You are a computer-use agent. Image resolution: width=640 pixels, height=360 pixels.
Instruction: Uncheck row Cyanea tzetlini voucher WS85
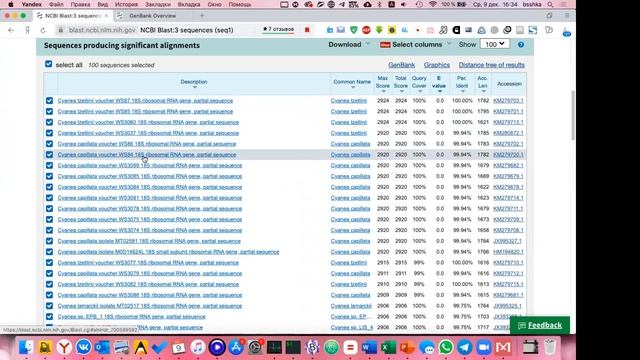click(49, 111)
